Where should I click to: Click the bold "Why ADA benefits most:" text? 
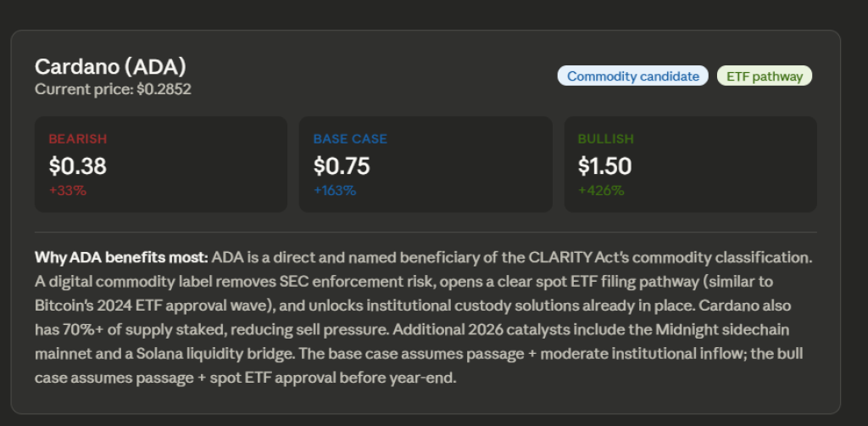(x=121, y=256)
